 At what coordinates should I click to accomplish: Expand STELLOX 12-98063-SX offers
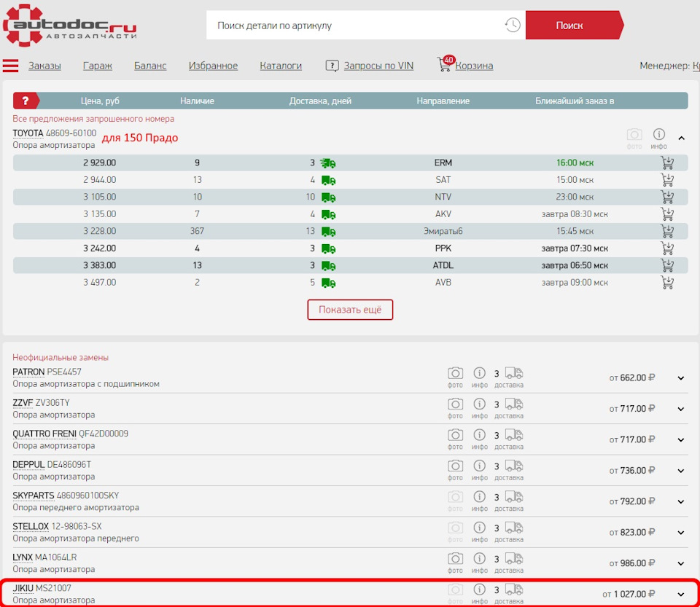pyautogui.click(x=681, y=533)
